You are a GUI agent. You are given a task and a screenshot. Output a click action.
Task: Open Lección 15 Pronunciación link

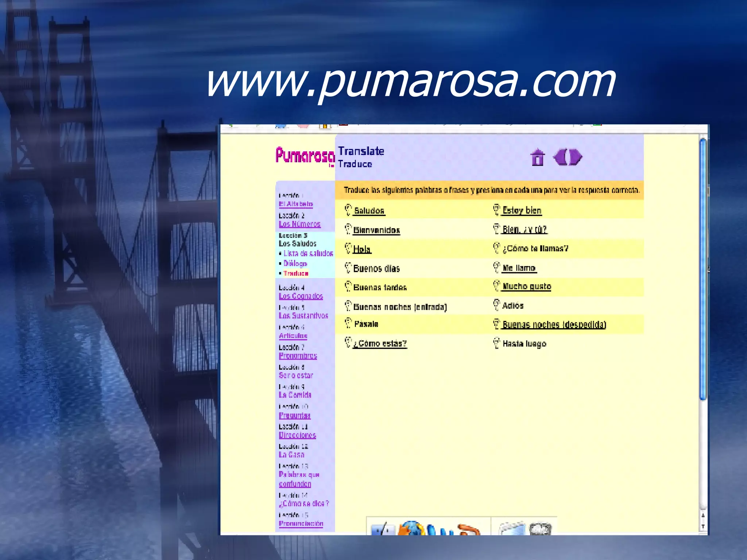click(x=301, y=524)
